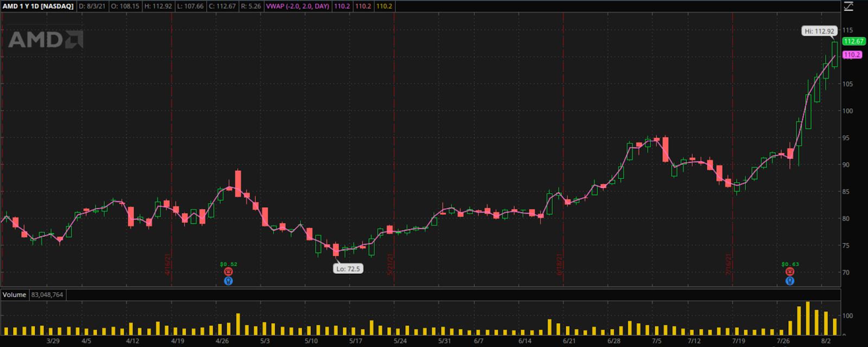Click the 100 level on price axis

(x=847, y=111)
